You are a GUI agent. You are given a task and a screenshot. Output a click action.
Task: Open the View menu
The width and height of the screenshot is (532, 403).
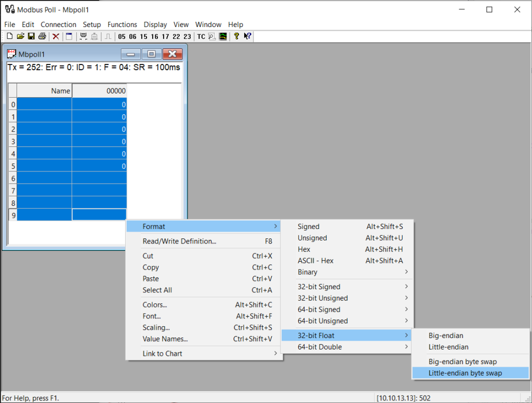pyautogui.click(x=181, y=24)
